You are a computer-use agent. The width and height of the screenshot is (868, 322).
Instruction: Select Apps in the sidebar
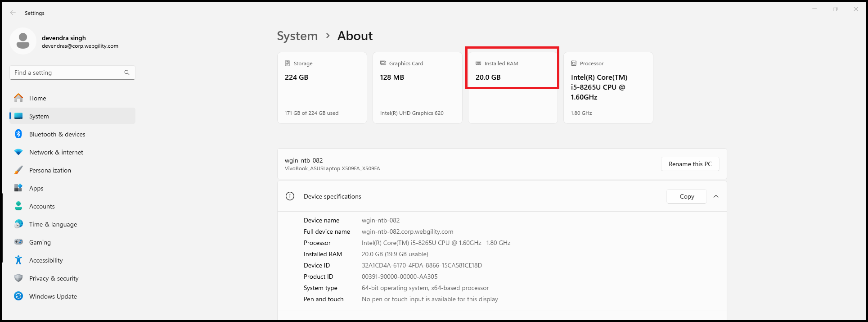click(x=36, y=188)
